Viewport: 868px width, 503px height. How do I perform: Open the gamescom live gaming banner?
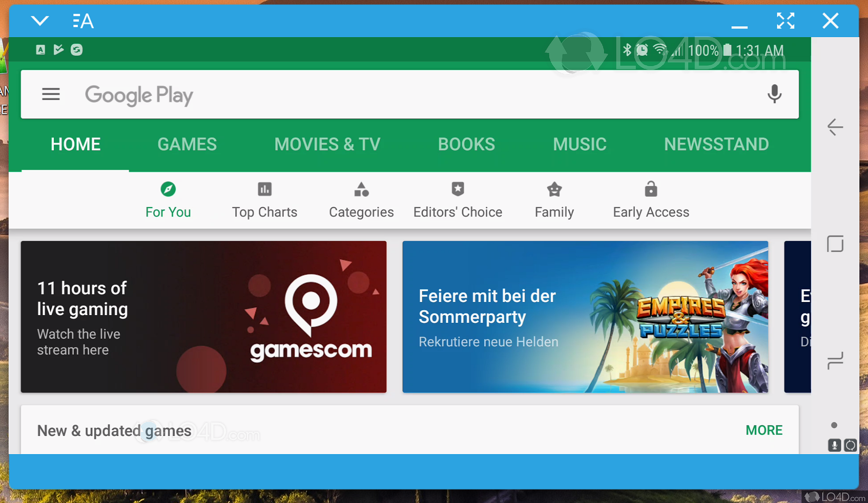pyautogui.click(x=204, y=316)
